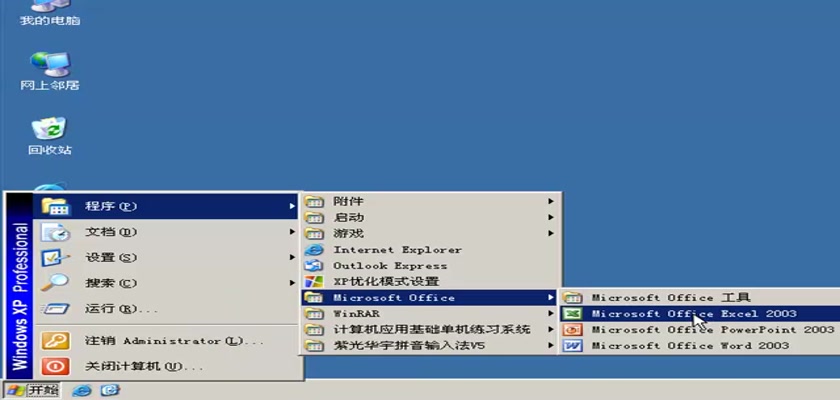Select 关闭计算机(U)... menu entry
This screenshot has width=840, height=400.
pos(168,367)
